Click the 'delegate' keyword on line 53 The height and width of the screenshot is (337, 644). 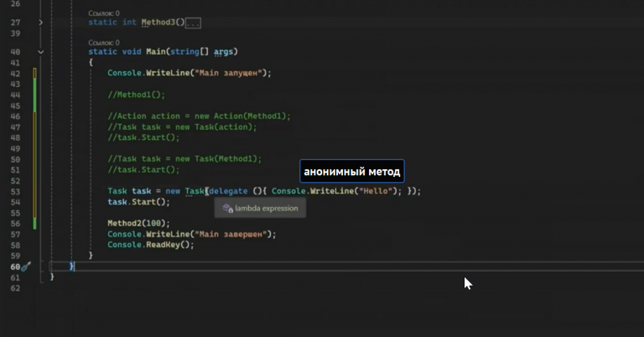coord(228,191)
